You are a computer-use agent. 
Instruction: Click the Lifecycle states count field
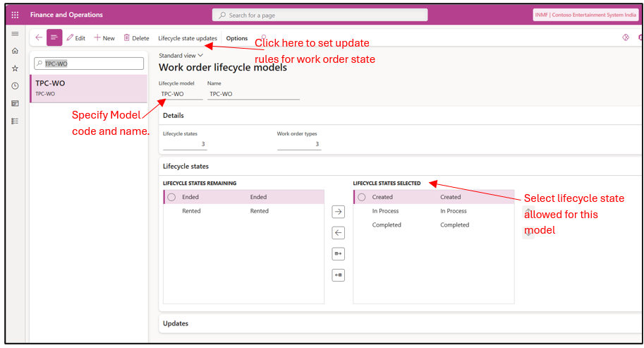[x=185, y=144]
